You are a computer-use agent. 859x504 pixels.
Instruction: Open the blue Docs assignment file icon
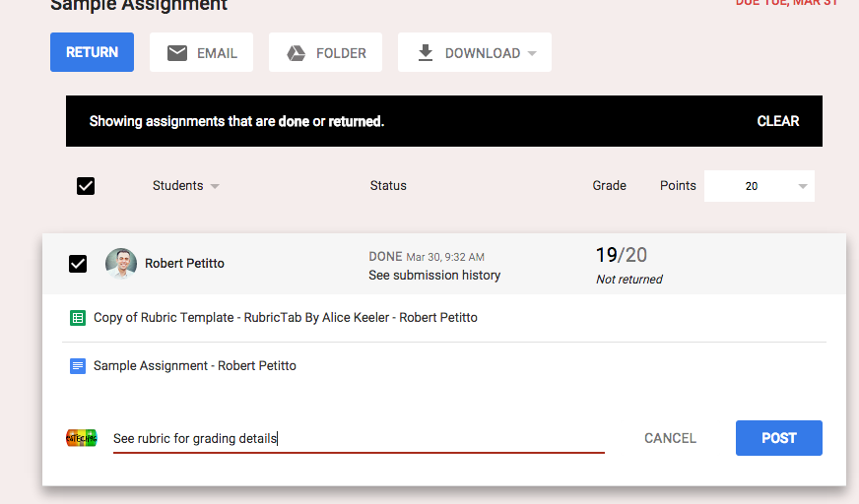tap(78, 366)
